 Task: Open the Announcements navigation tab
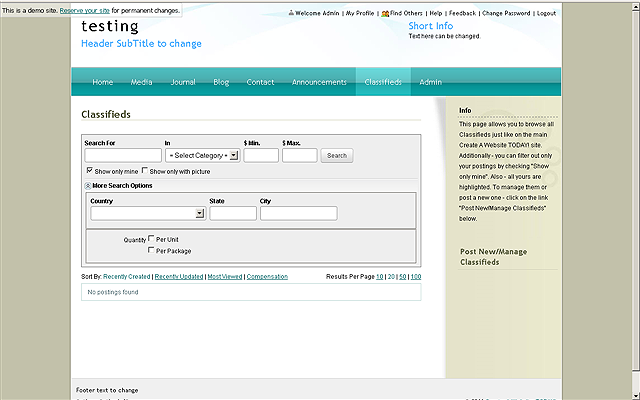coord(319,82)
